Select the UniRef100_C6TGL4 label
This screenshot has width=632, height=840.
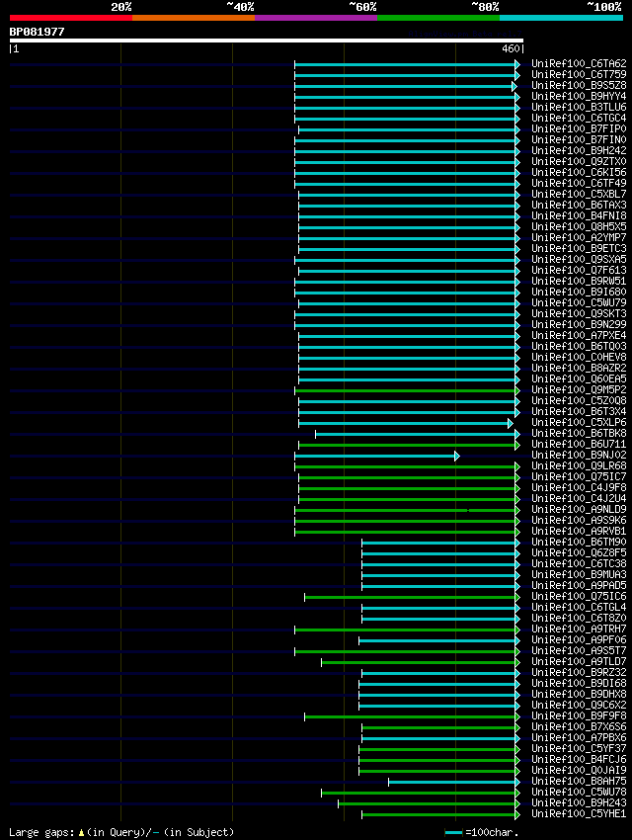pos(579,608)
